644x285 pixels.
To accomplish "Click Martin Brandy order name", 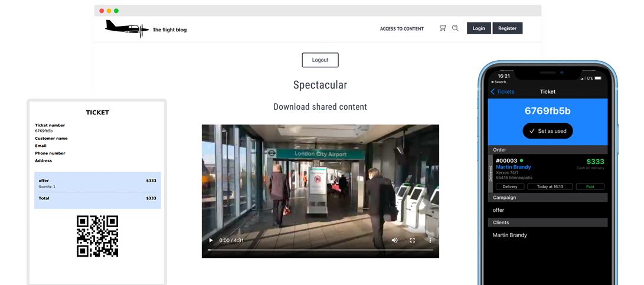I will click(514, 167).
